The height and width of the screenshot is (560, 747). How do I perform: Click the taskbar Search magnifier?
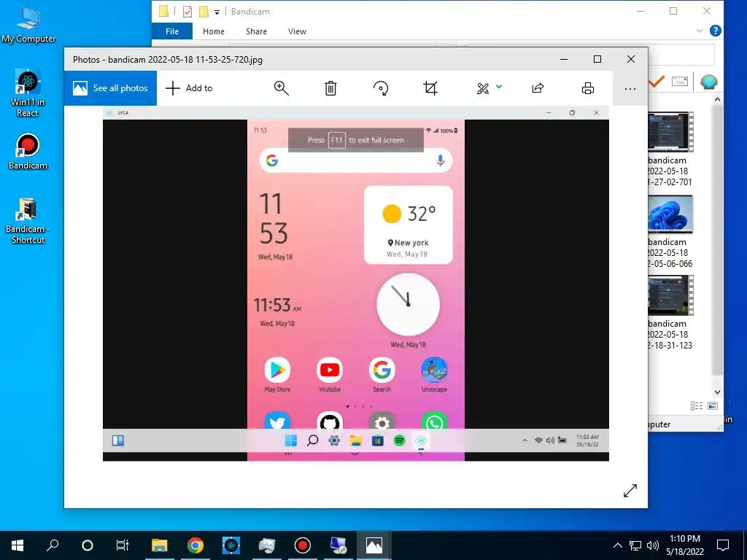(x=53, y=545)
